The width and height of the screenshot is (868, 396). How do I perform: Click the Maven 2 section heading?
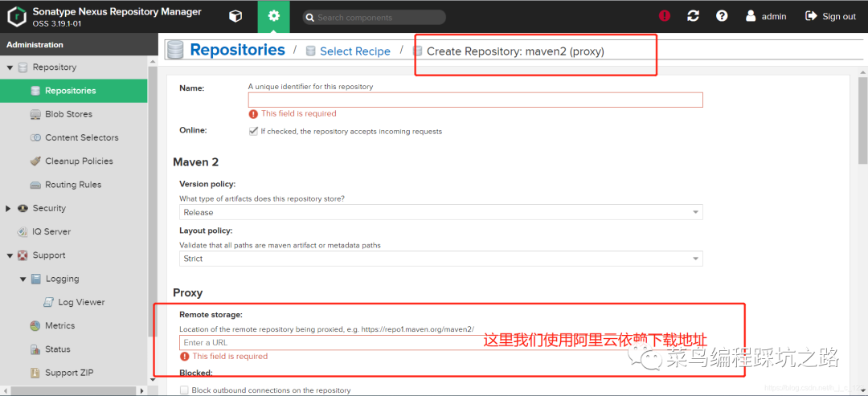(x=195, y=162)
